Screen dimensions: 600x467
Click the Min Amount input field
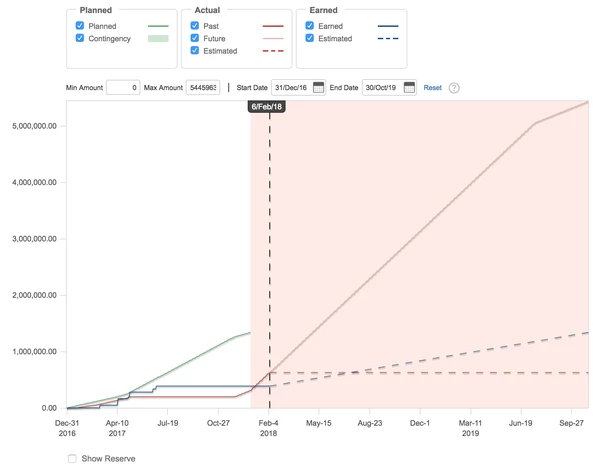tap(122, 88)
